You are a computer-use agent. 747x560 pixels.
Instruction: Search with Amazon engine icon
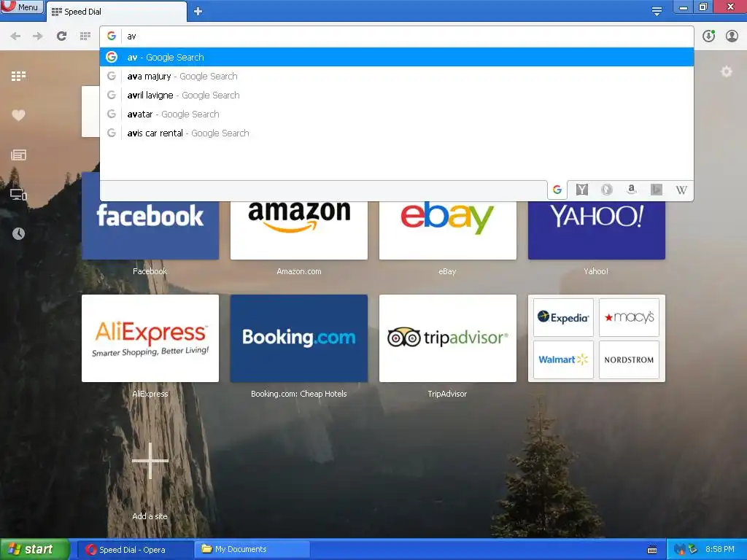pos(631,190)
